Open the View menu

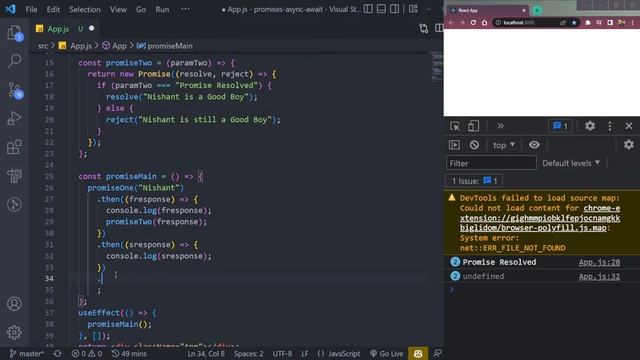(118, 9)
